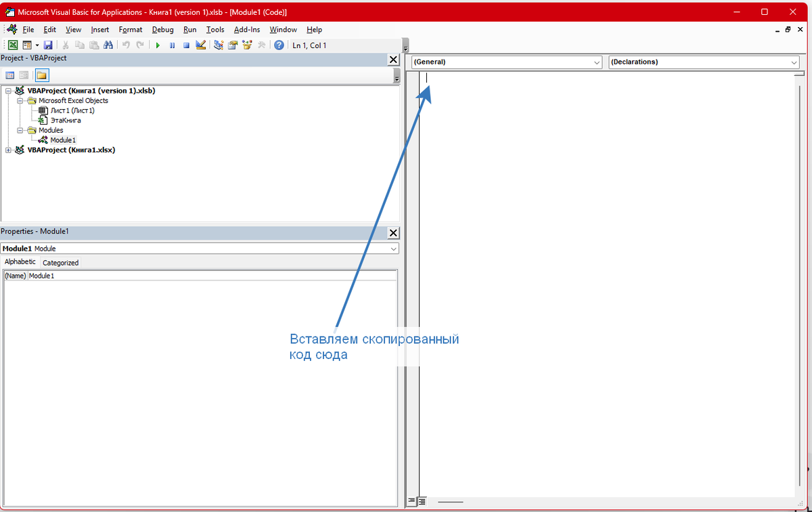Minimize the inner code window
The image size is (812, 512).
777,30
